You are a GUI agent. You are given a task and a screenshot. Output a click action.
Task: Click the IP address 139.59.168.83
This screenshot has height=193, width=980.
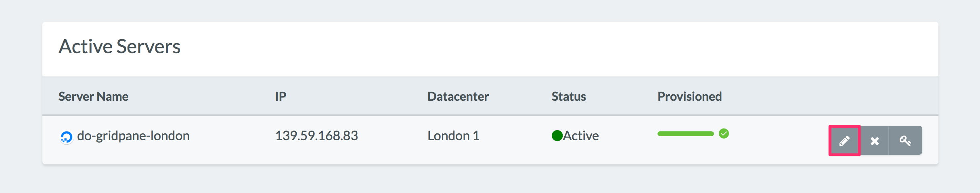[316, 136]
